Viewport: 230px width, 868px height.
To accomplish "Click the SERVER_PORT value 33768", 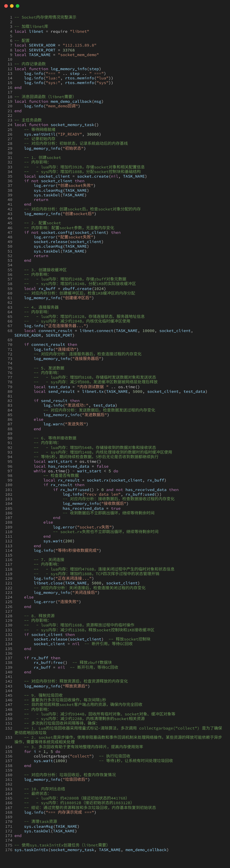I will (x=69, y=50).
